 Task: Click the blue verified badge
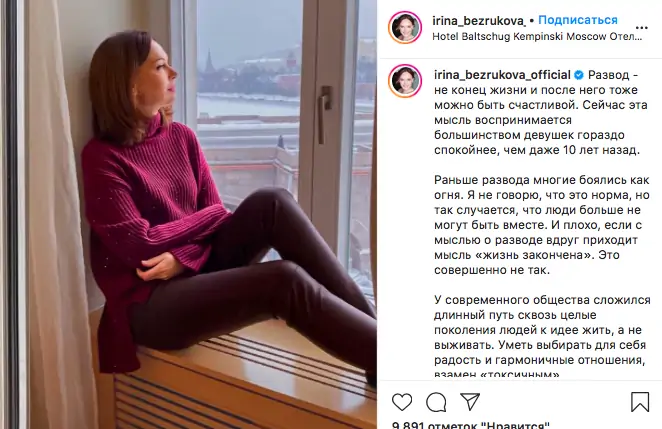[x=579, y=75]
